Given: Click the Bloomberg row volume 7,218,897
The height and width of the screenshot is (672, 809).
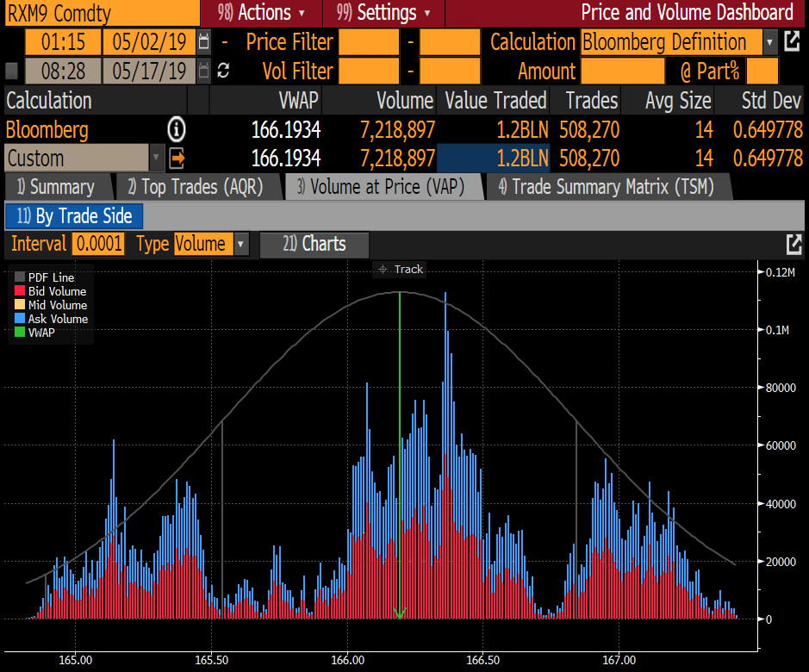Looking at the screenshot, I should pyautogui.click(x=398, y=129).
